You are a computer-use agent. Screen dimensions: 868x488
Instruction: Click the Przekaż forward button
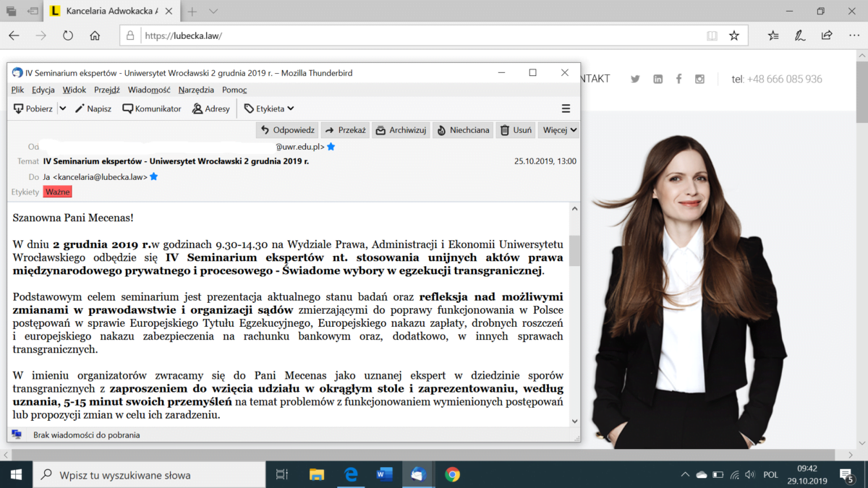tap(345, 130)
